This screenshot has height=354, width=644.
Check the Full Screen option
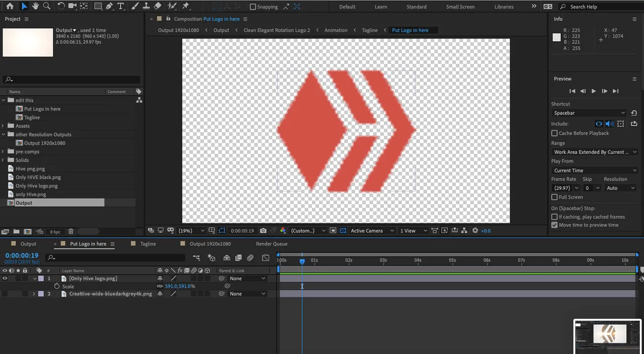click(x=554, y=197)
